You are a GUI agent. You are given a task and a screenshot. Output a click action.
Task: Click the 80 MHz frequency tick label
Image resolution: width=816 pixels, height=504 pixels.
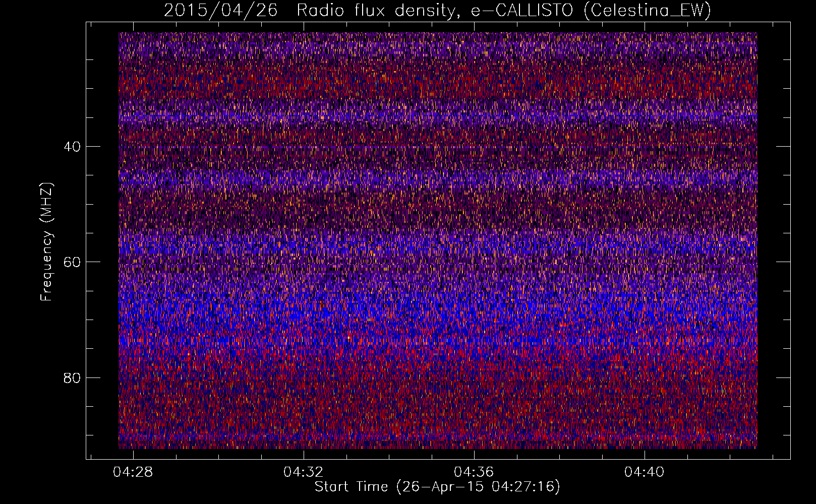[x=72, y=378]
